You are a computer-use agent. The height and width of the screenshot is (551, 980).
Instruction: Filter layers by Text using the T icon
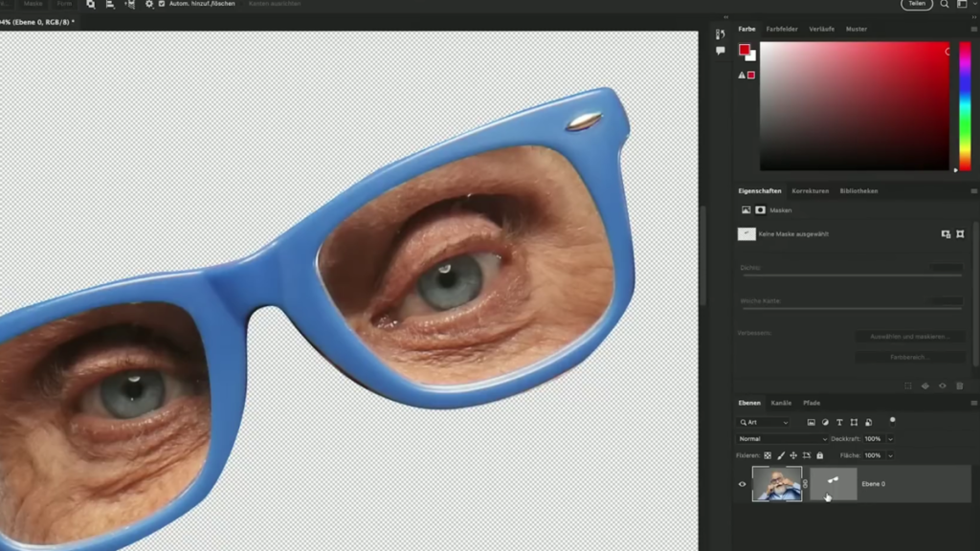coord(839,422)
